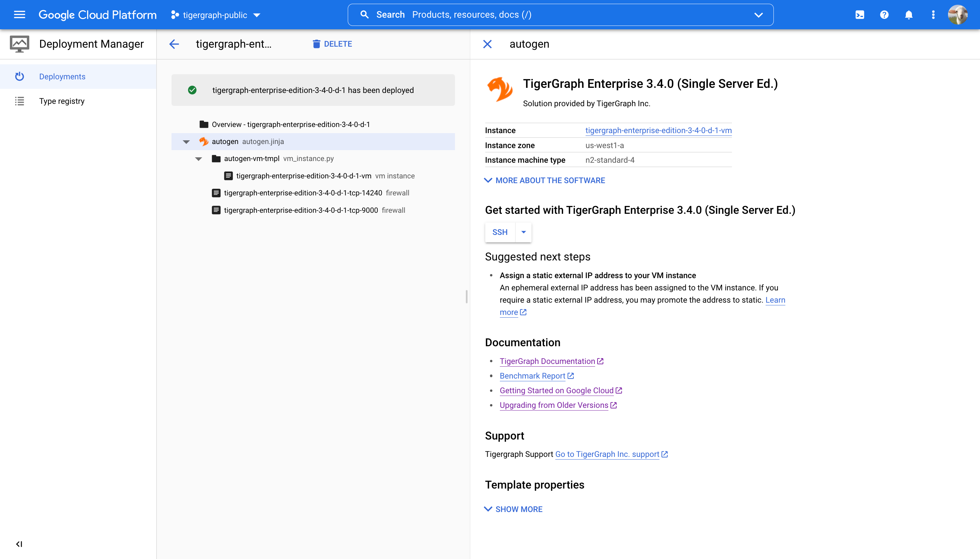This screenshot has width=980, height=559.
Task: Click the autogen panel heading
Action: point(529,44)
